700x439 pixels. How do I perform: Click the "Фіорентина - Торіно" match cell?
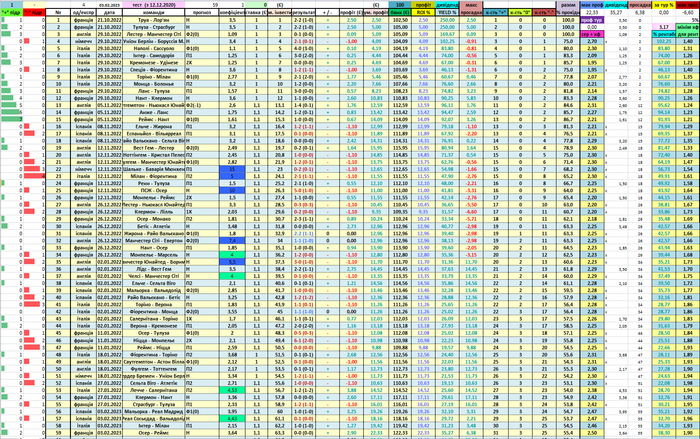pos(154,355)
